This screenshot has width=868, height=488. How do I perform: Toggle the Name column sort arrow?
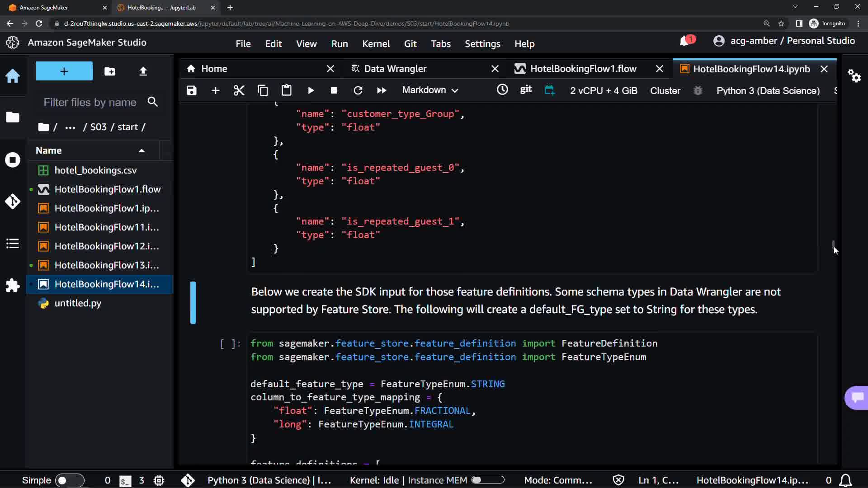pyautogui.click(x=142, y=150)
